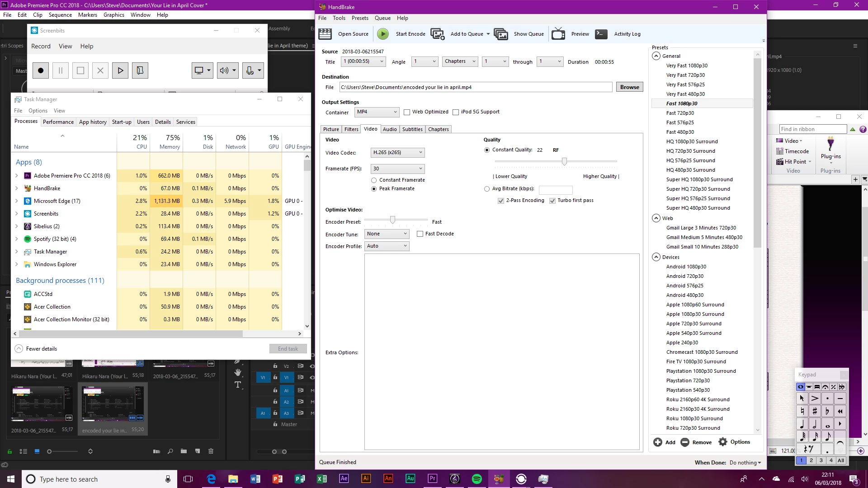Click Add preset plus icon

(x=658, y=442)
